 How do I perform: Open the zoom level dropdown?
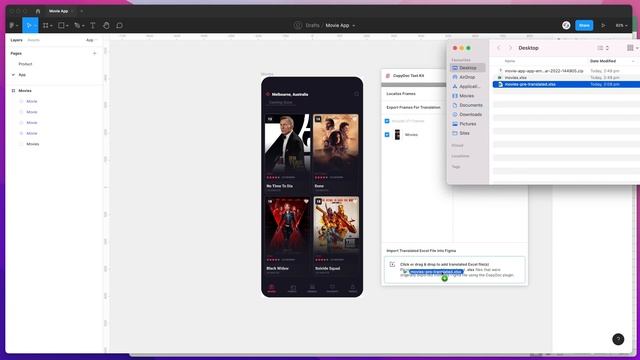(621, 25)
